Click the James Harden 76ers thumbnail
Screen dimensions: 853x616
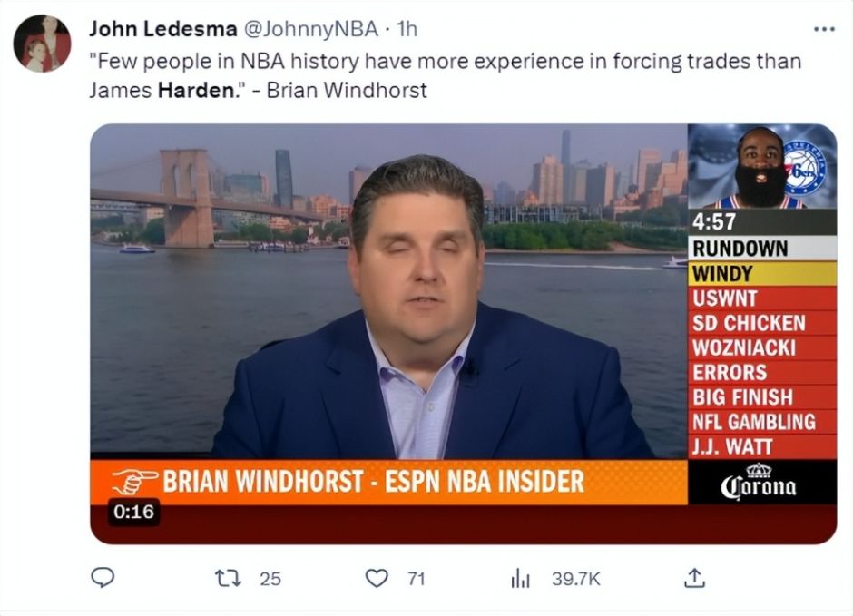point(761,166)
